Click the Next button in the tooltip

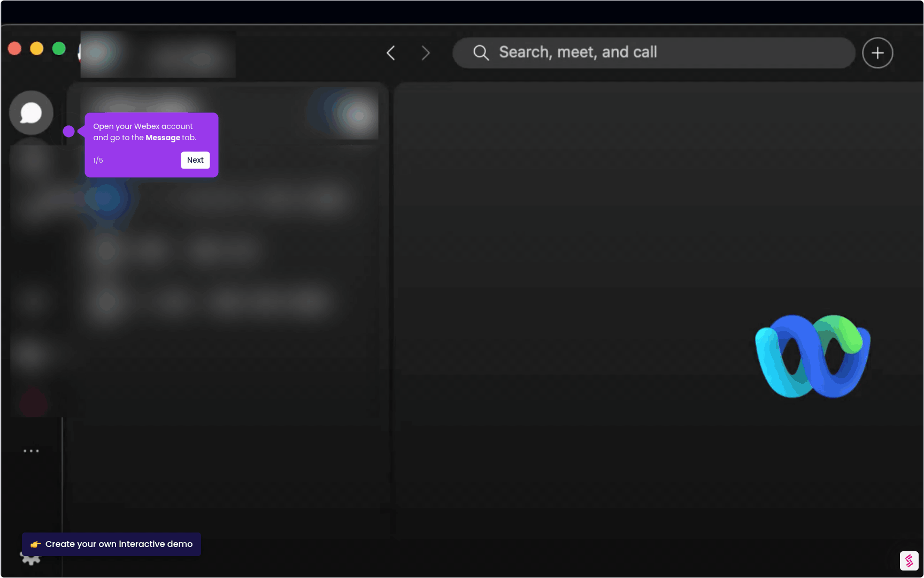tap(195, 160)
